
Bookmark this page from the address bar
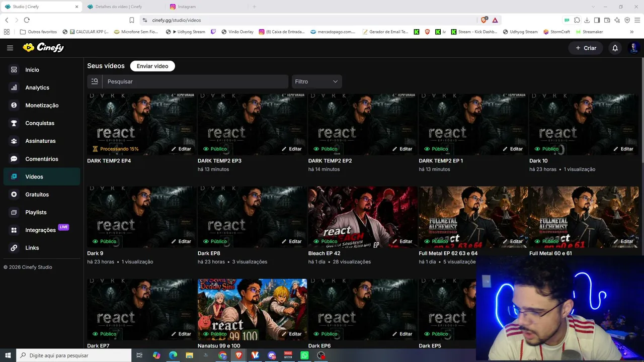132,20
